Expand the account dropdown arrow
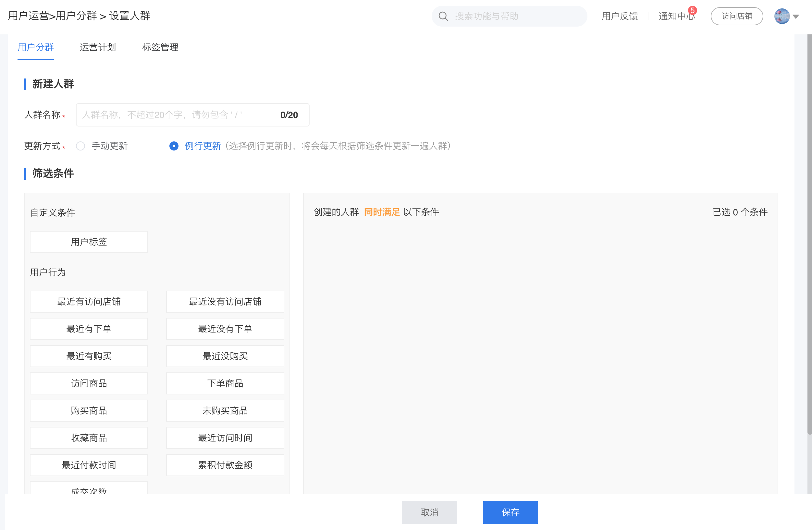 pyautogui.click(x=796, y=16)
